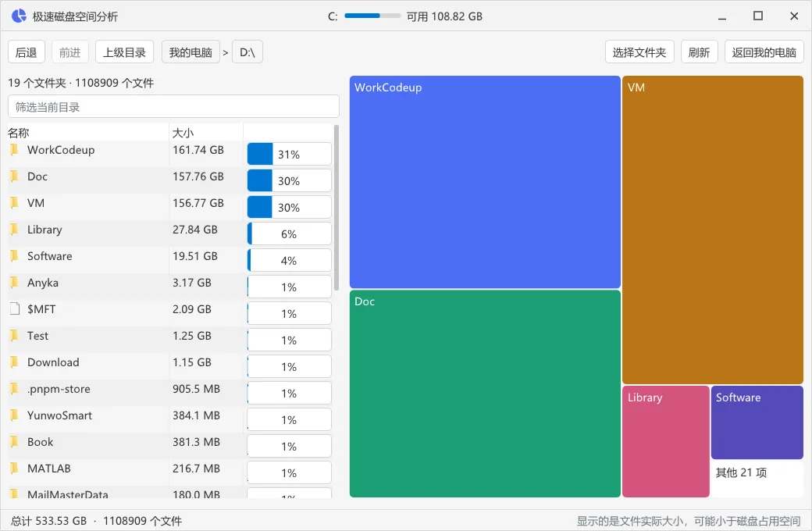This screenshot has width=812, height=531.
Task: Select the .pnpm-store row name
Action: click(x=59, y=389)
